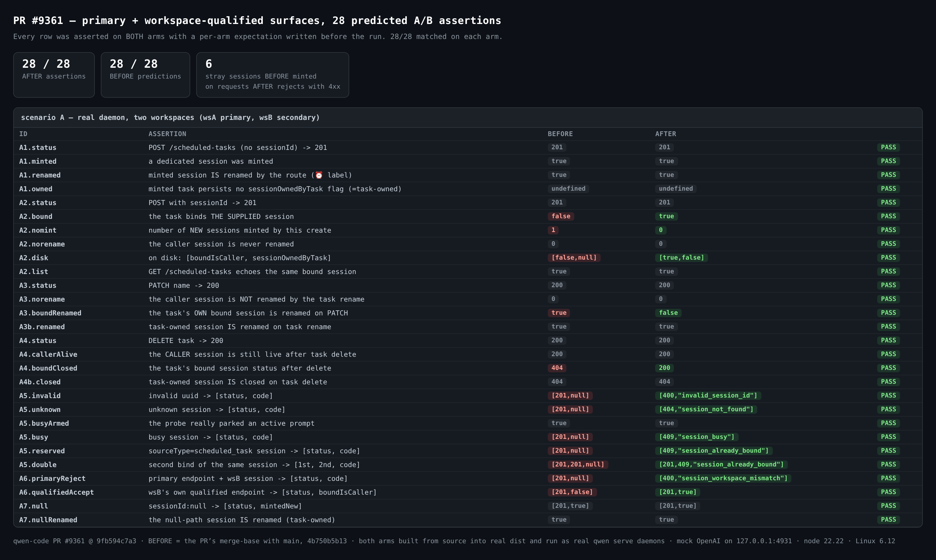936x560 pixels.
Task: Click the PASS badge in A5.double row
Action: click(888, 465)
